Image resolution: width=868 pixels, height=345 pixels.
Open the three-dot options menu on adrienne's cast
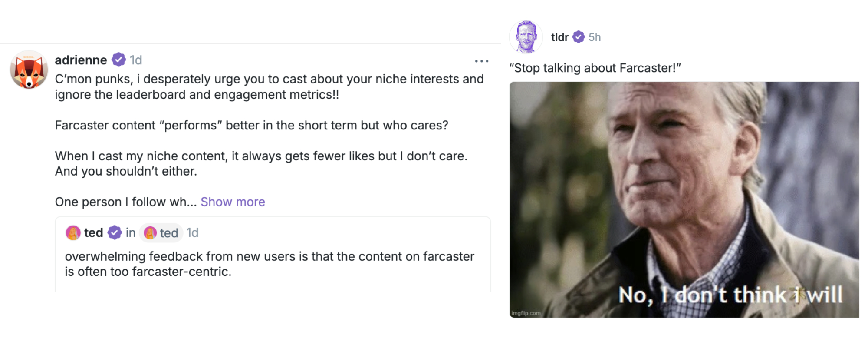481,61
